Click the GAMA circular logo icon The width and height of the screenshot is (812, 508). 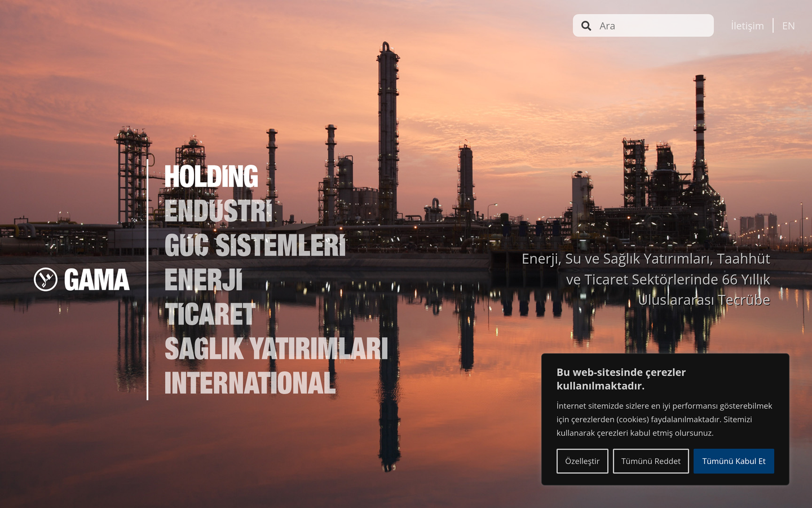coord(46,279)
